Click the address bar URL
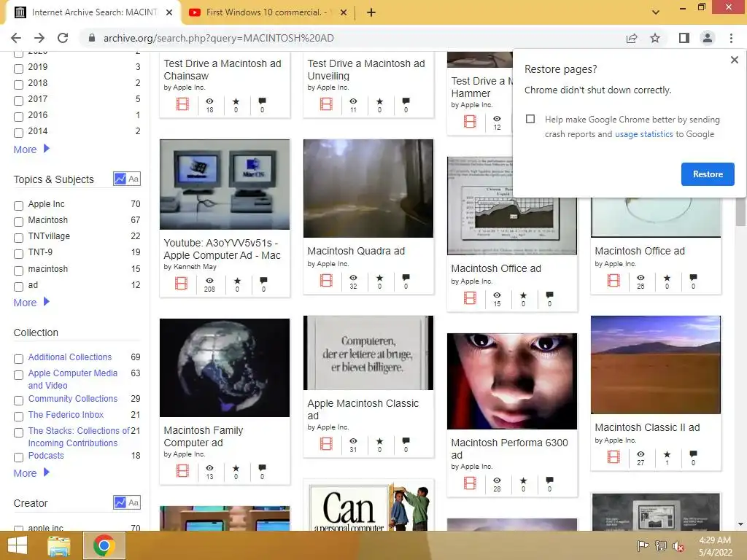The height and width of the screenshot is (560, 747). [219, 38]
